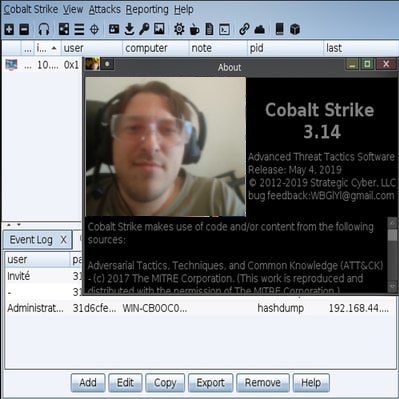Open the Attacks menu
Screen dimensions: 399x399
(105, 9)
